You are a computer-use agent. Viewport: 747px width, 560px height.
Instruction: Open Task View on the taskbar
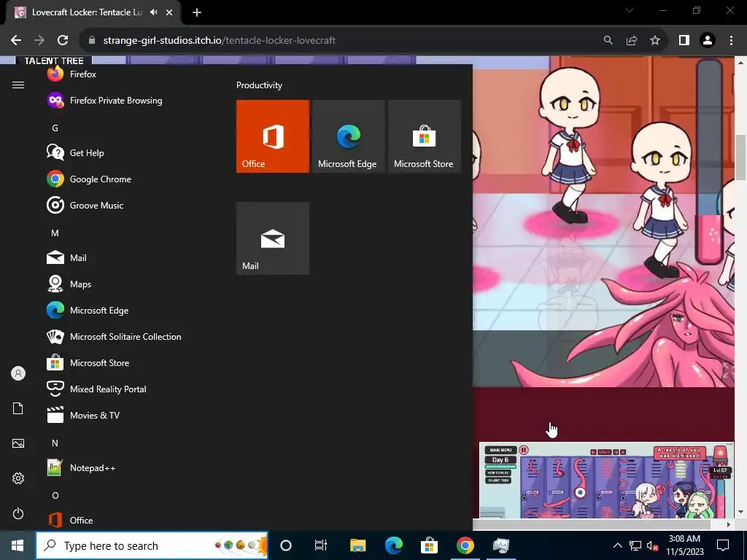321,545
